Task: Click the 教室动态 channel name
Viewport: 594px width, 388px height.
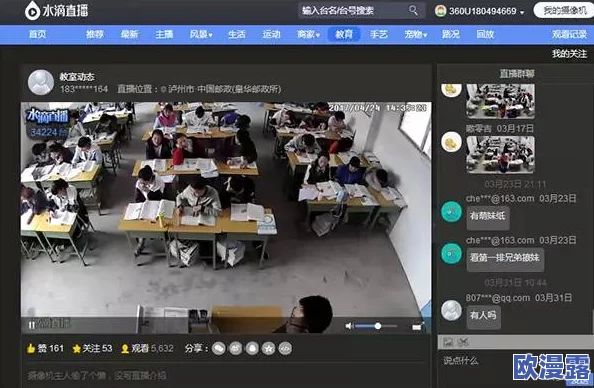Action: click(77, 77)
